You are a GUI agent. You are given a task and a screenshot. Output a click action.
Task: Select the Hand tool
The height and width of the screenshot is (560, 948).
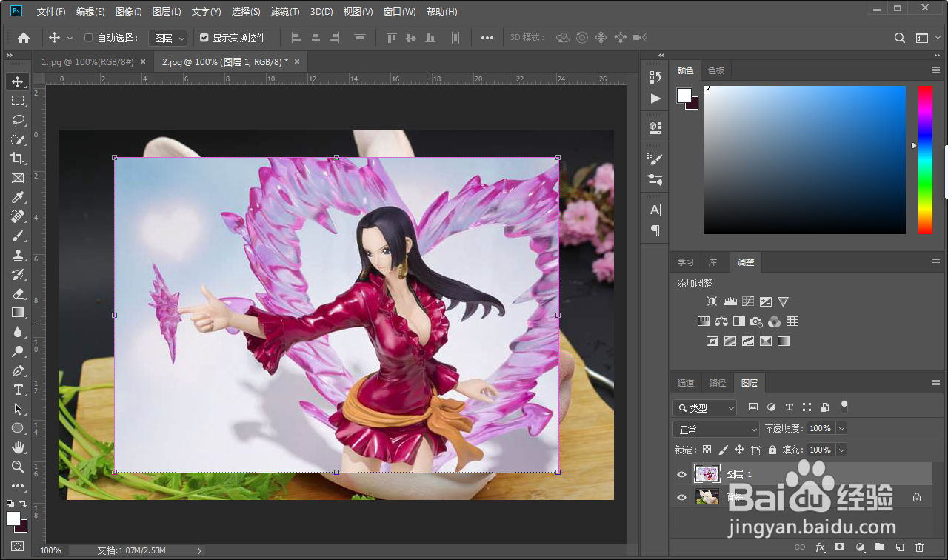[x=18, y=447]
